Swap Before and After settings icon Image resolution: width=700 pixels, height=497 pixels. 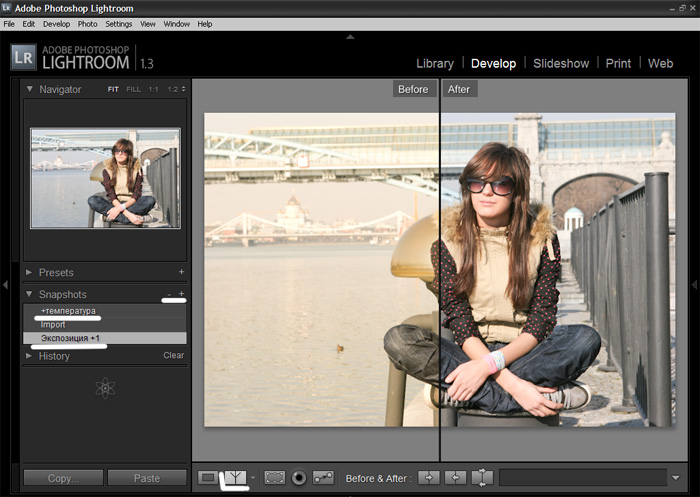pyautogui.click(x=482, y=478)
